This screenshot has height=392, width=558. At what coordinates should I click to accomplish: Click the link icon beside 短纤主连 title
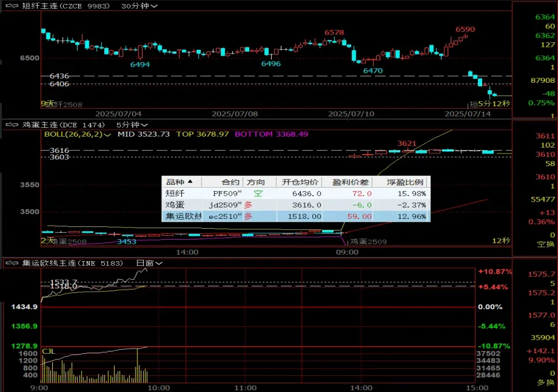12,6
